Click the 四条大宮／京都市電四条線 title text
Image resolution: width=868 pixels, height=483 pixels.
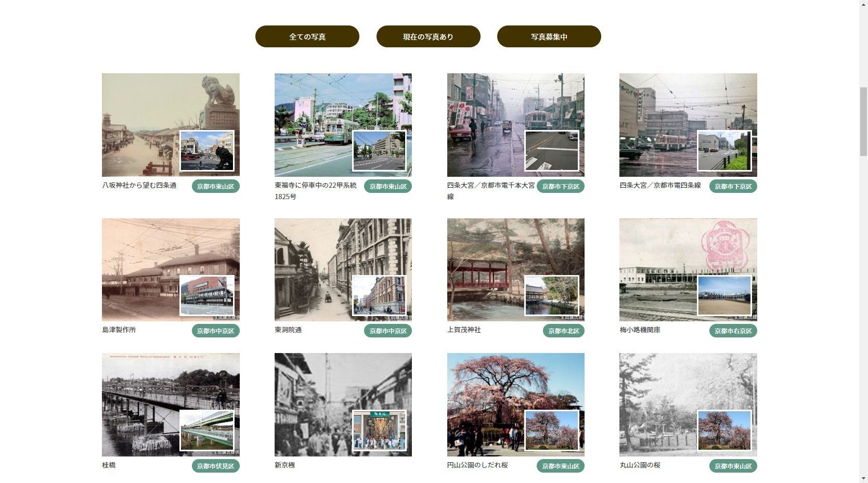[660, 186]
